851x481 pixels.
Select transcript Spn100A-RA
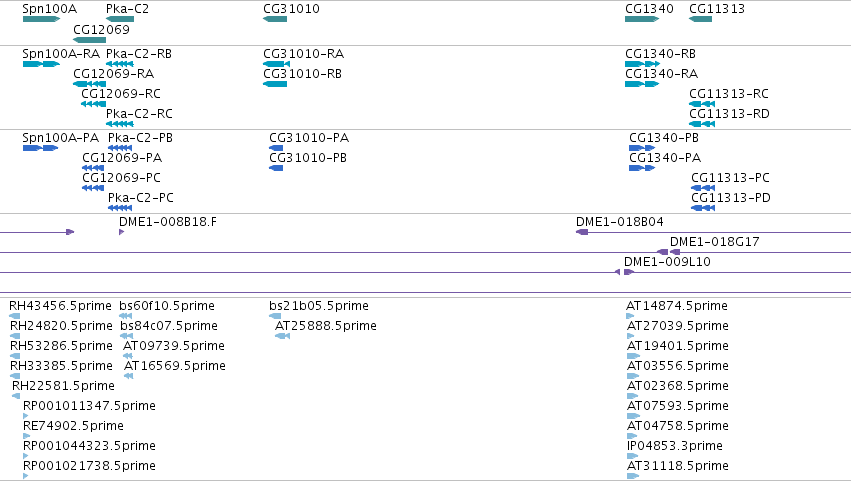(x=61, y=54)
